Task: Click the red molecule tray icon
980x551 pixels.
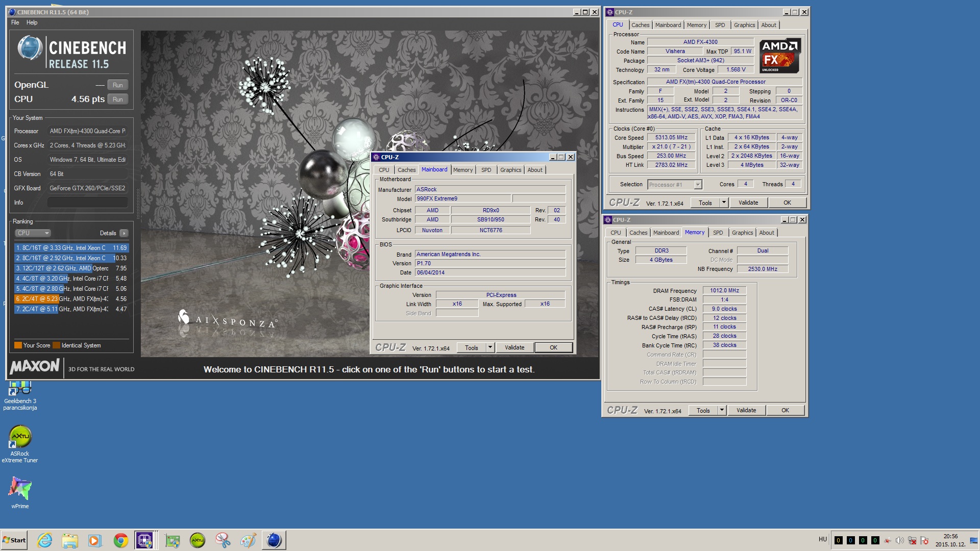Action: pos(888,540)
